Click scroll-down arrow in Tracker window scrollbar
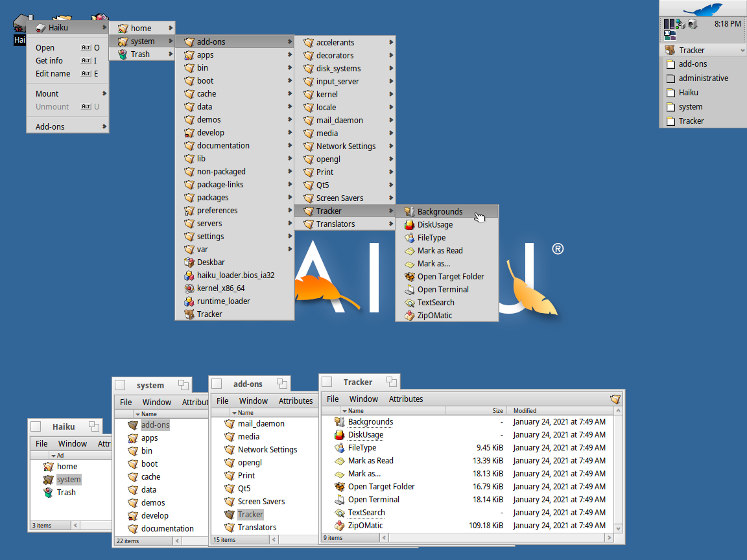 [619, 528]
